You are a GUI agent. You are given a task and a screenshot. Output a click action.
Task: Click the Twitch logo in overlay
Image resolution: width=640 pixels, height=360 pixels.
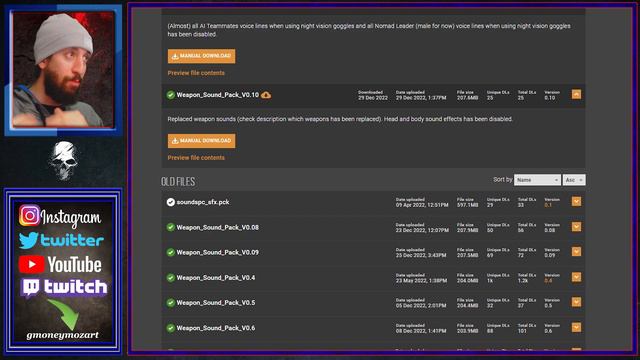(x=31, y=288)
